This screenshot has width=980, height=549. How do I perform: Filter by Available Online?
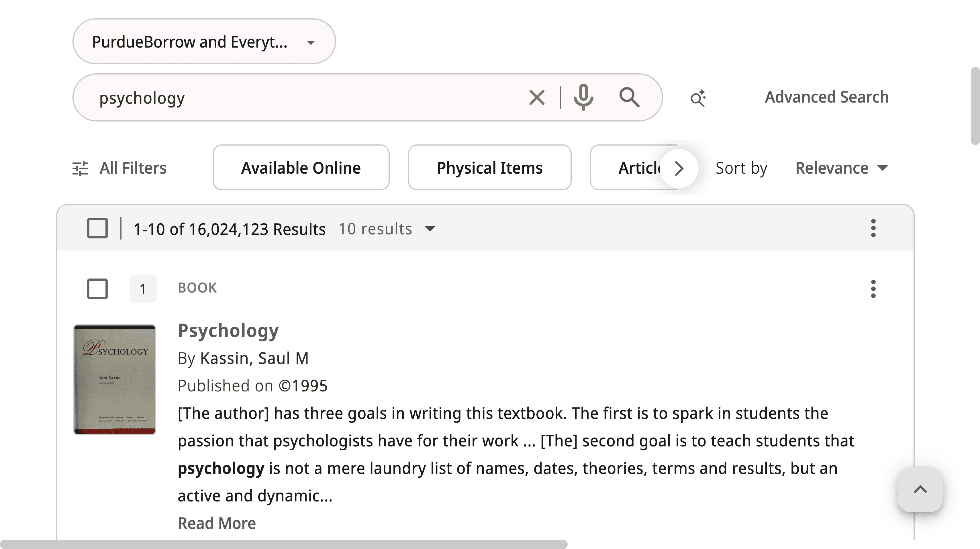pos(301,168)
